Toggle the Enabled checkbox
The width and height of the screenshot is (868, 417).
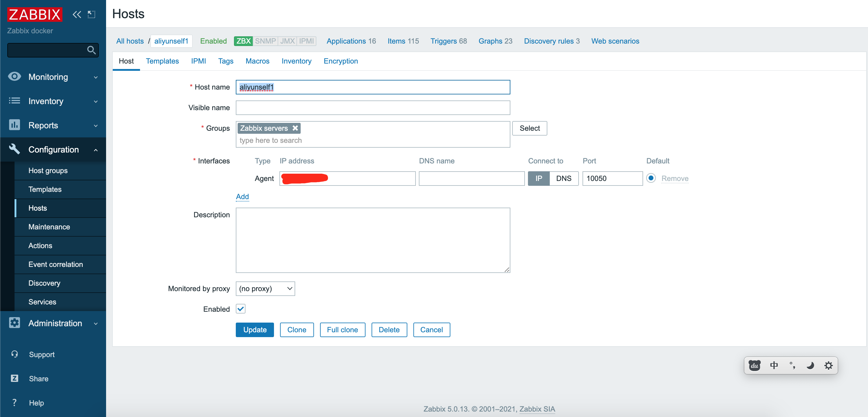pyautogui.click(x=241, y=309)
